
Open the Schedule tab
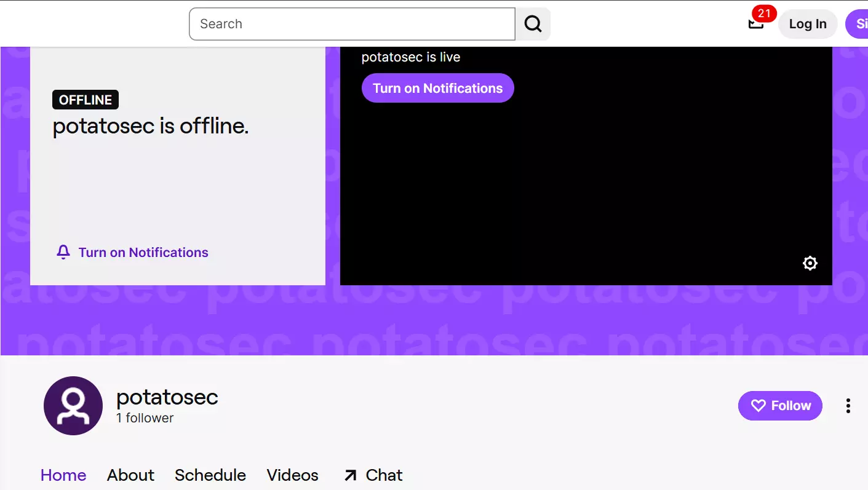[x=210, y=475]
